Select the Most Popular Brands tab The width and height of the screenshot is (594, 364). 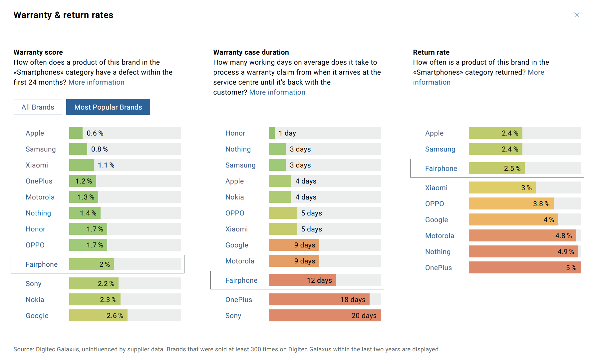pos(108,107)
